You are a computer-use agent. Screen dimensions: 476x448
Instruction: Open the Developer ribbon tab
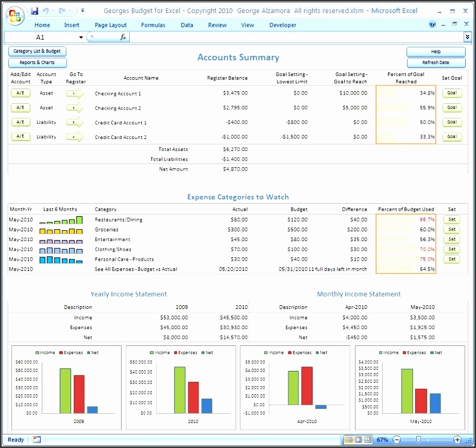(x=283, y=25)
